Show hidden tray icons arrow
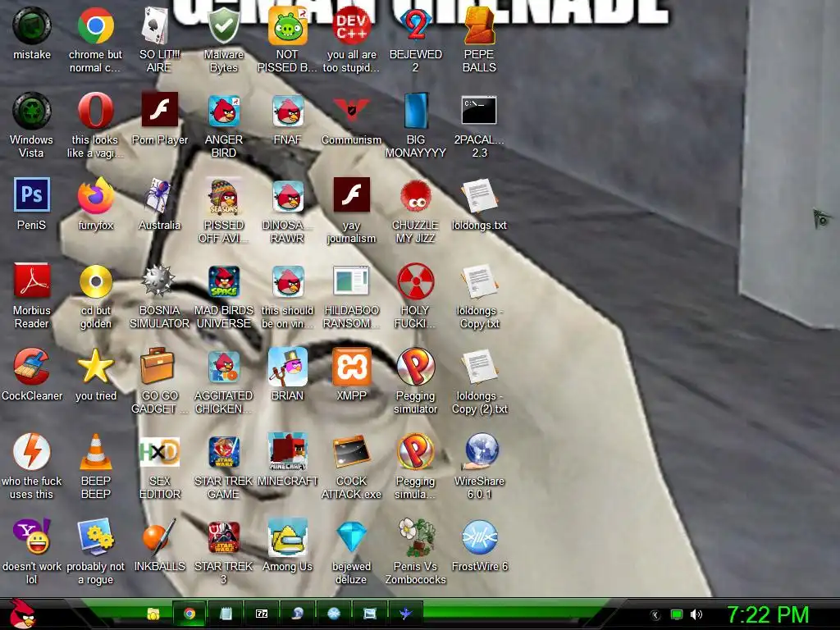The image size is (840, 630). 655,615
